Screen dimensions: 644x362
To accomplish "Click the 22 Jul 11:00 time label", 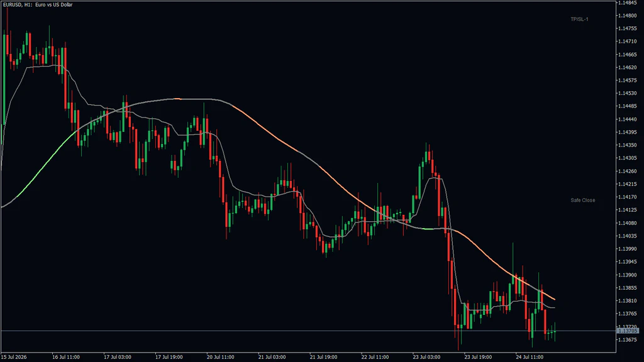I will [x=375, y=357].
